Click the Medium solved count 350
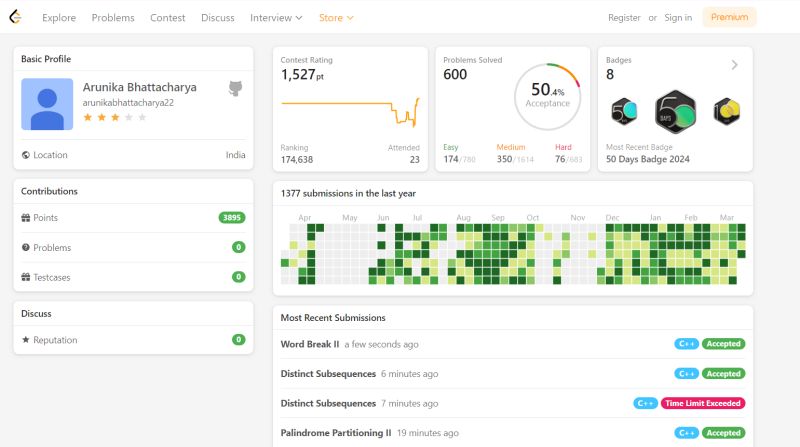Viewport: 800px width, 447px height. coord(504,159)
